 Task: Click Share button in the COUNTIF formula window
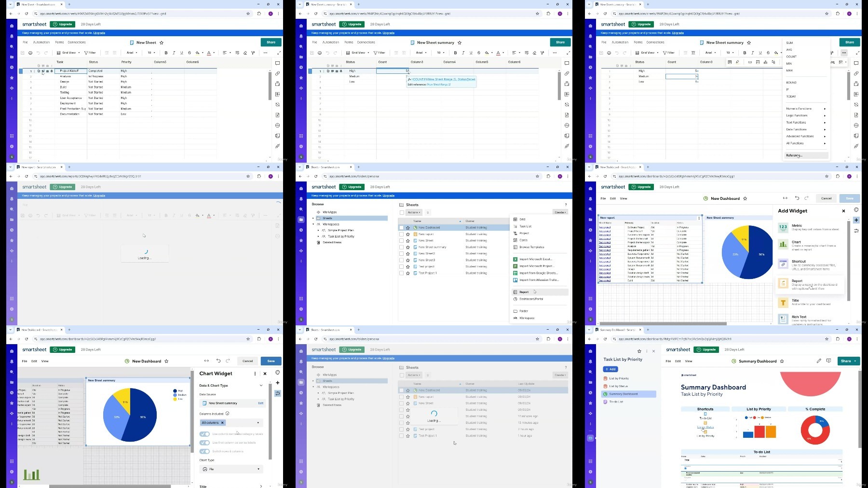point(560,42)
